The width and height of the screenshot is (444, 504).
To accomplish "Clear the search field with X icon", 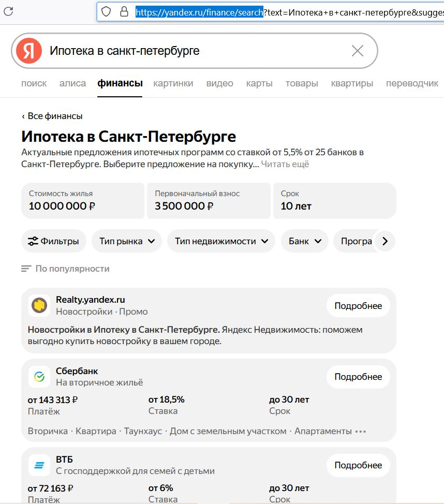I will coord(357,51).
